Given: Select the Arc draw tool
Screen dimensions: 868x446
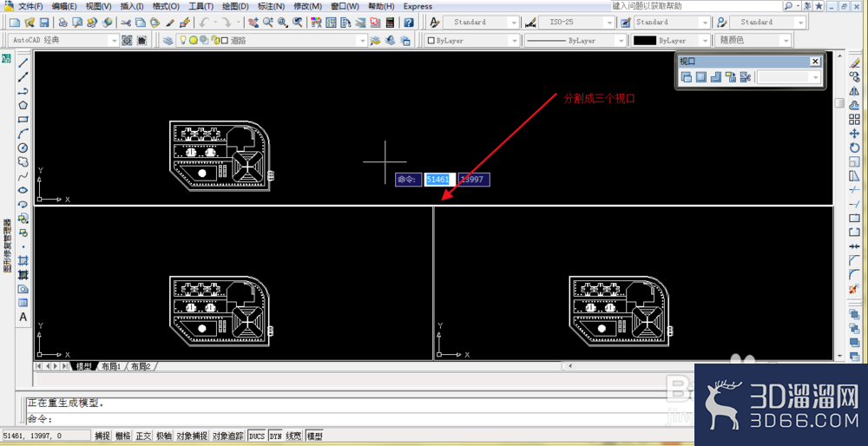Looking at the screenshot, I should pyautogui.click(x=23, y=134).
